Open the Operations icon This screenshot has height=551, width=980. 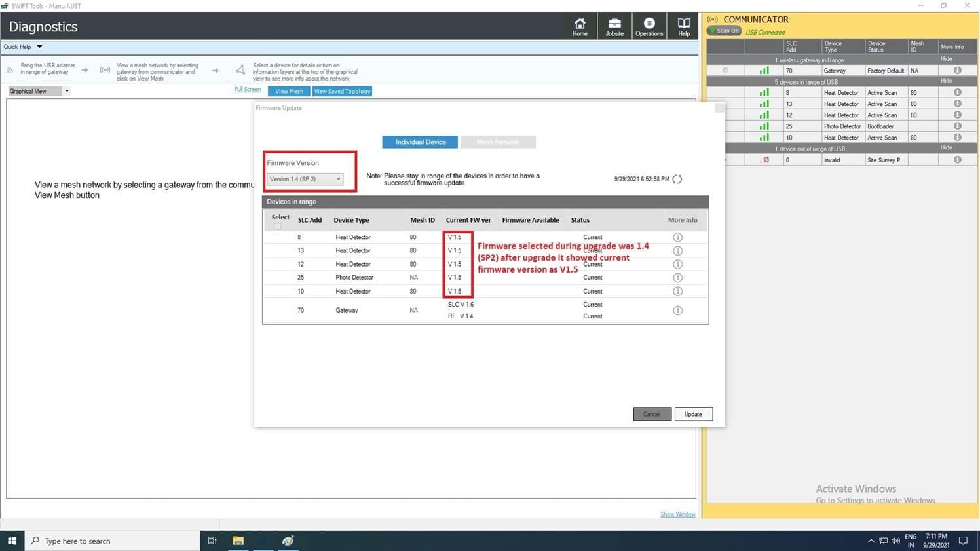[649, 26]
